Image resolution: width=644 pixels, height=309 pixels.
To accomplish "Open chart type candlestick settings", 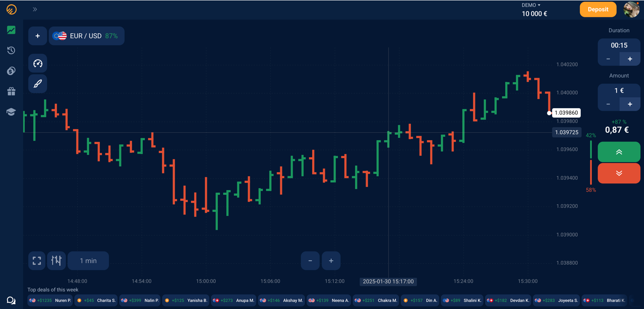I will [x=56, y=261].
